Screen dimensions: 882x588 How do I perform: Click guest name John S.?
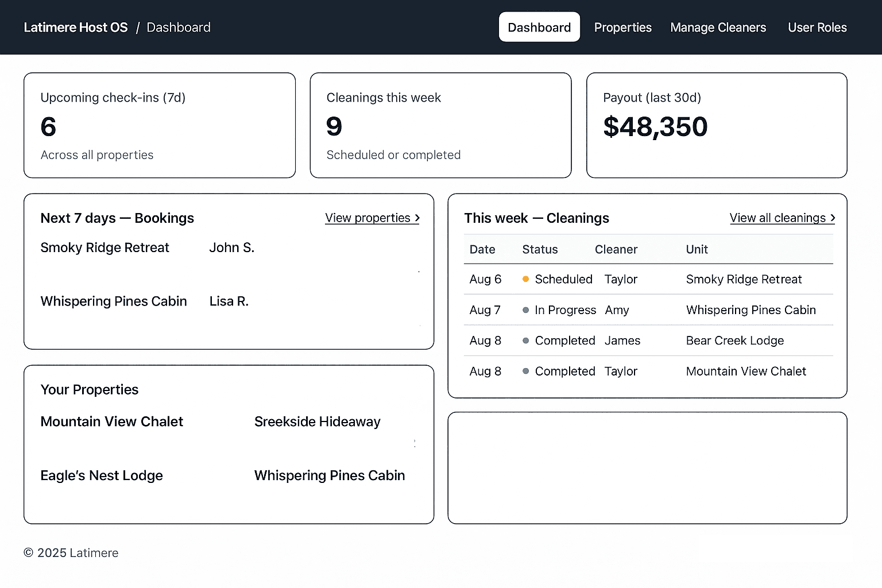pyautogui.click(x=231, y=247)
